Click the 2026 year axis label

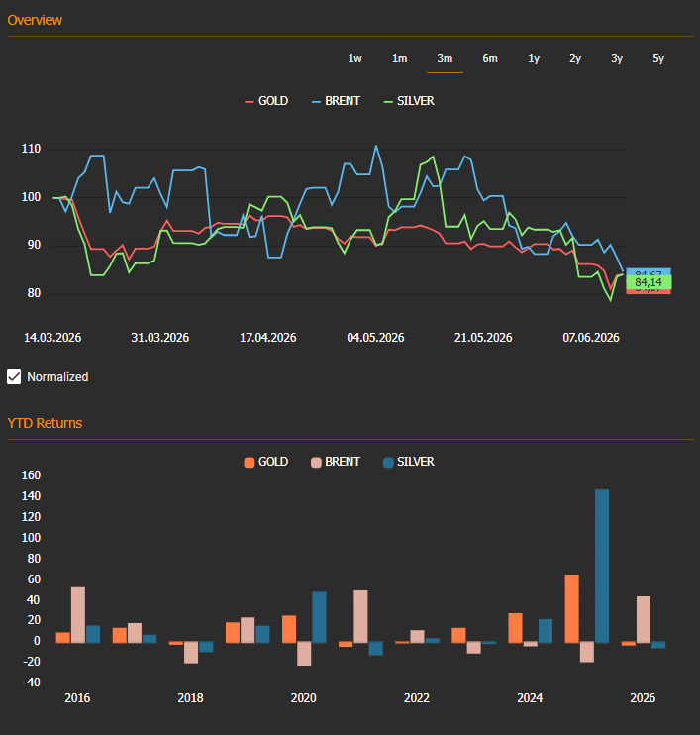pos(643,698)
